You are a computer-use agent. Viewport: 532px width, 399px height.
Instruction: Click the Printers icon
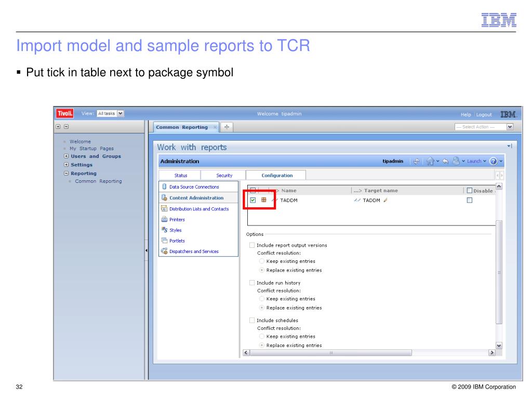[164, 219]
